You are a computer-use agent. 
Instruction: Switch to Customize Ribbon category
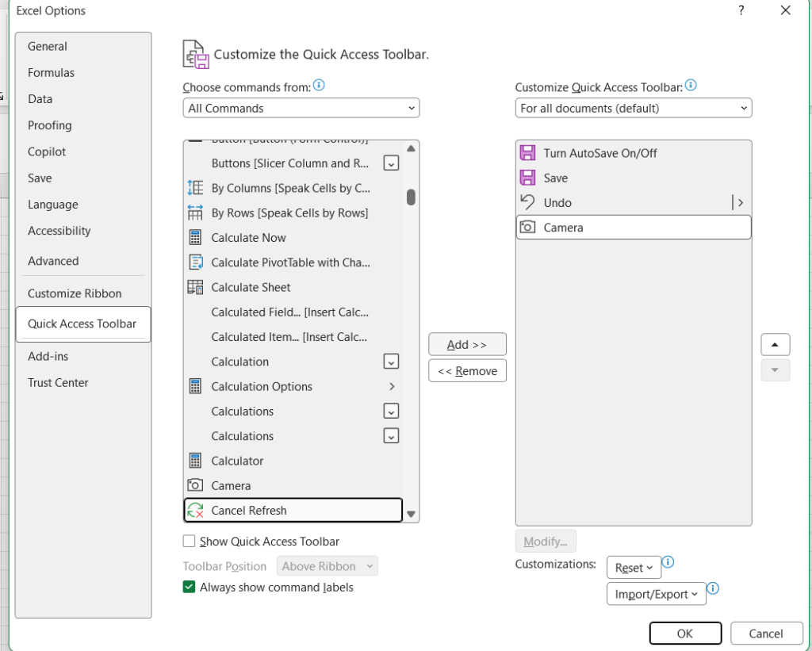click(75, 293)
